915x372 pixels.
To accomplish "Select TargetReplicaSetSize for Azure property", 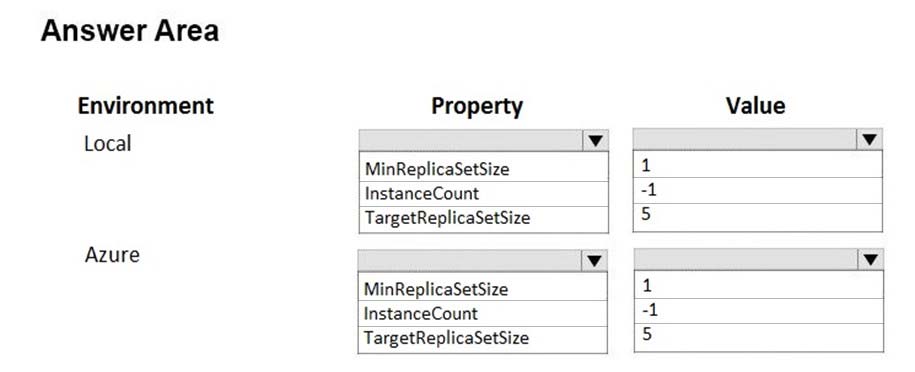I will pos(483,339).
